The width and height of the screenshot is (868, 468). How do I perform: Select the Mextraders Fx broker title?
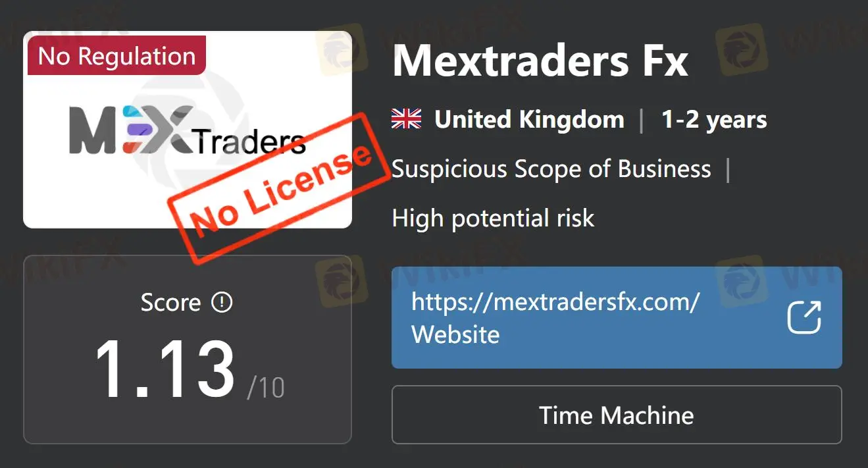pyautogui.click(x=540, y=61)
